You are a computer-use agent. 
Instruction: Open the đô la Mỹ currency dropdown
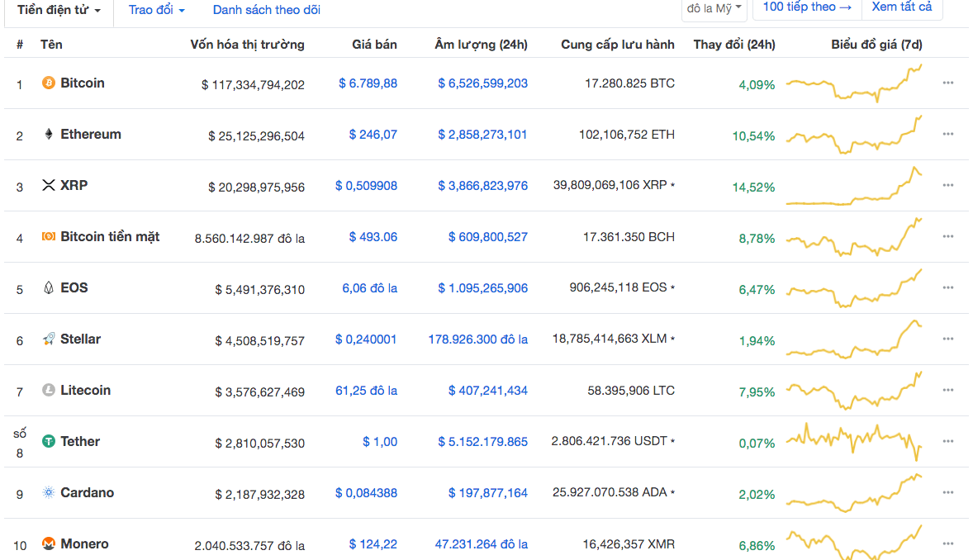click(x=714, y=9)
